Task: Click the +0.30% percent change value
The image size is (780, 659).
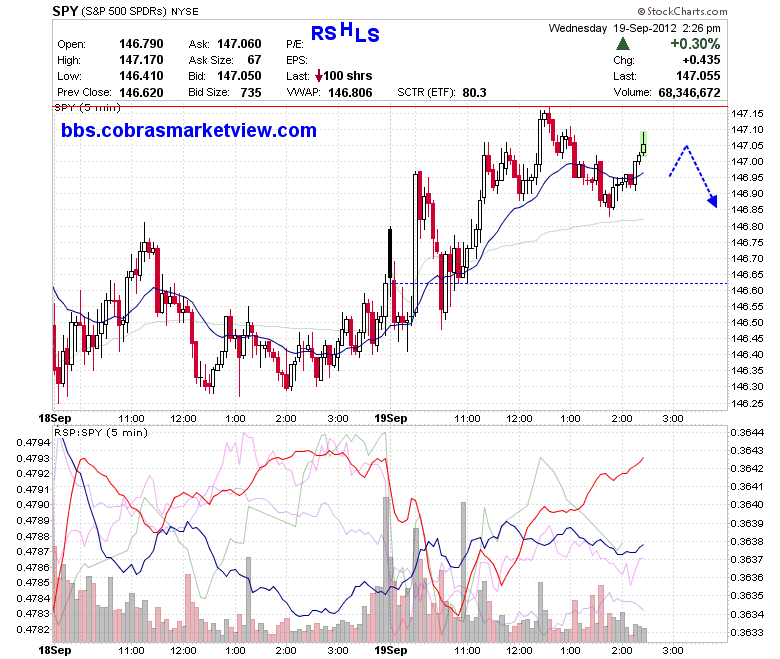Action: (x=695, y=44)
